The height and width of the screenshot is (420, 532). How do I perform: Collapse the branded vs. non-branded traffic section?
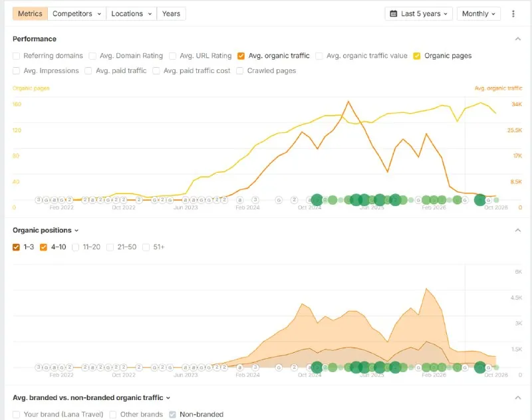tap(518, 397)
